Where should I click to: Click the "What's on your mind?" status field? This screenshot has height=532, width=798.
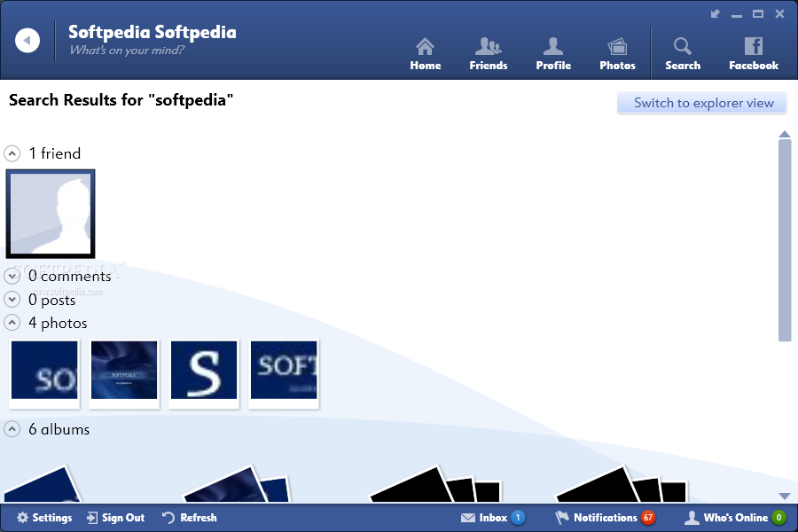point(127,50)
